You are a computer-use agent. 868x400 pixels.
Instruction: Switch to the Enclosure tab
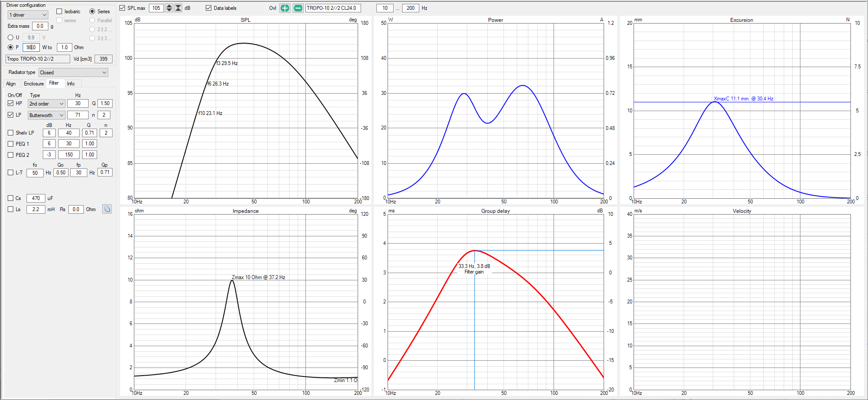34,84
